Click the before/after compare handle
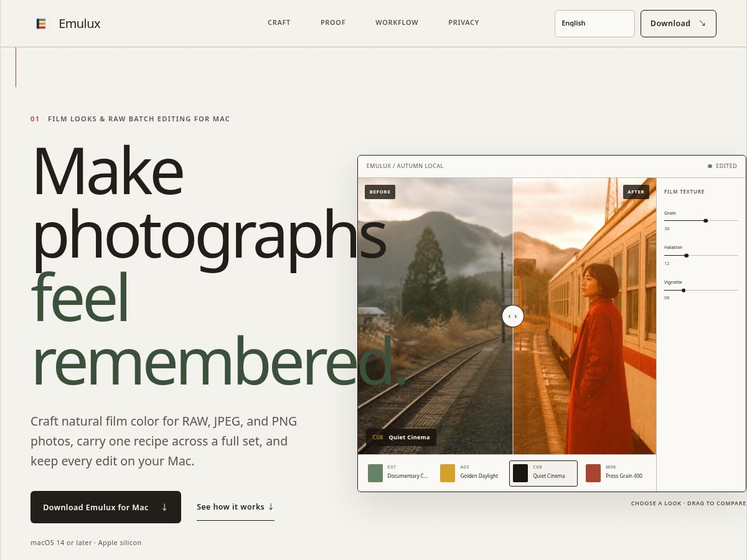747x560 pixels. [513, 316]
